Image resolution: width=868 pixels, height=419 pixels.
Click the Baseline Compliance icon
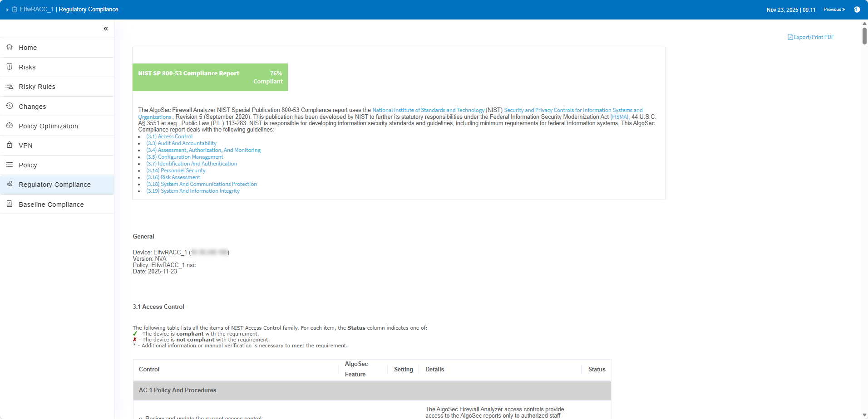pyautogui.click(x=10, y=204)
